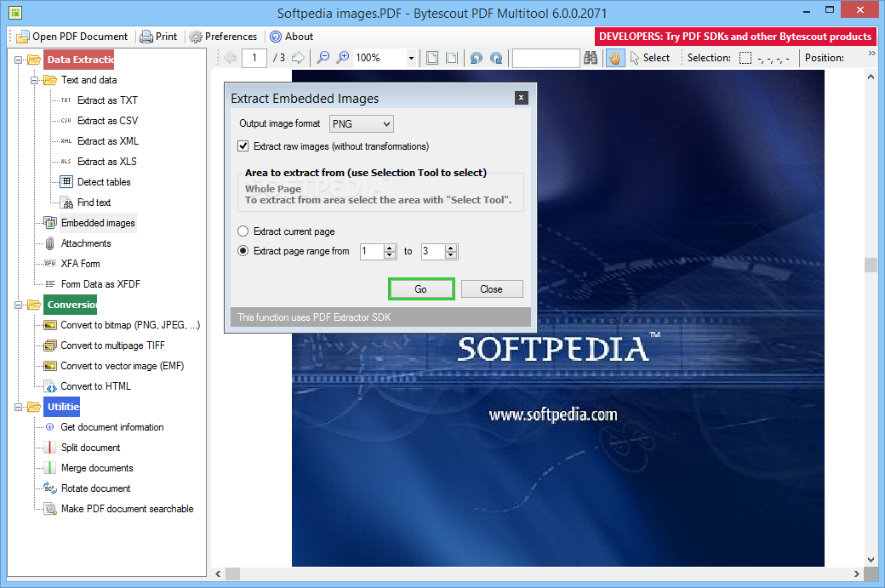Go to previous page arrow
The height and width of the screenshot is (588, 885).
pyautogui.click(x=230, y=58)
